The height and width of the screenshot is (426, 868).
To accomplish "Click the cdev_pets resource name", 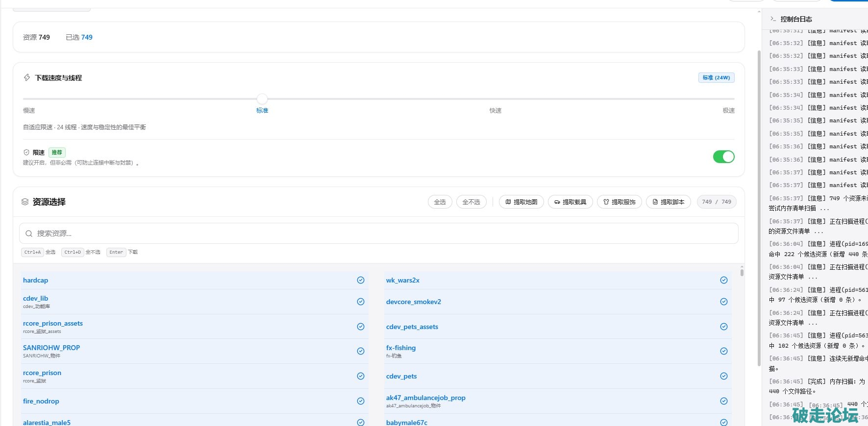I will click(x=401, y=376).
